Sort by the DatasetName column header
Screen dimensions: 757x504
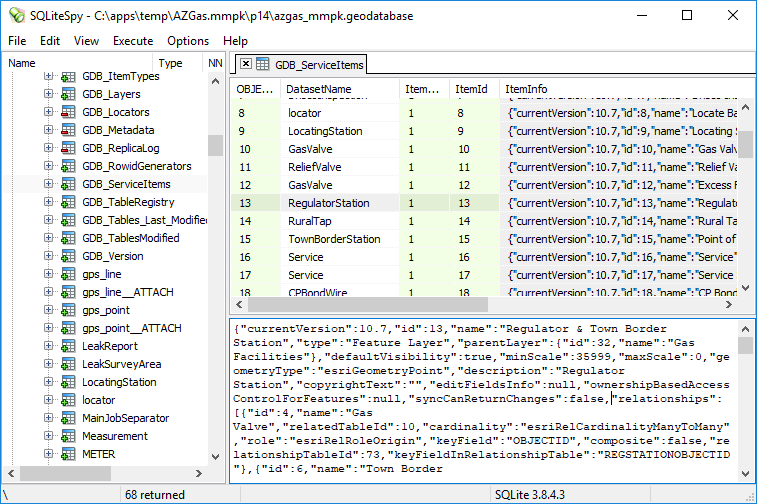(340, 89)
